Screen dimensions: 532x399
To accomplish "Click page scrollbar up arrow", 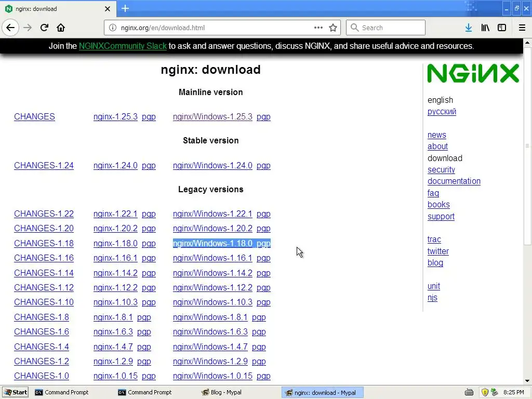I will [x=527, y=43].
